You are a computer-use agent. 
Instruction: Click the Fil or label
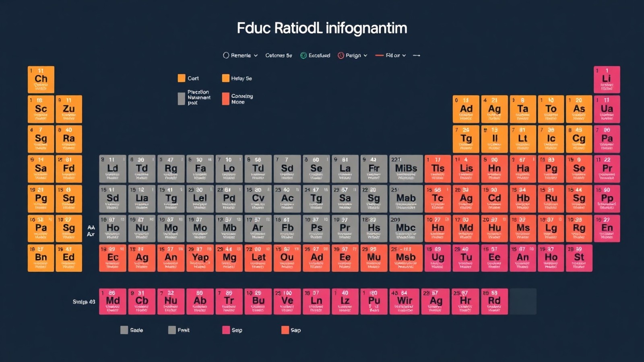393,56
